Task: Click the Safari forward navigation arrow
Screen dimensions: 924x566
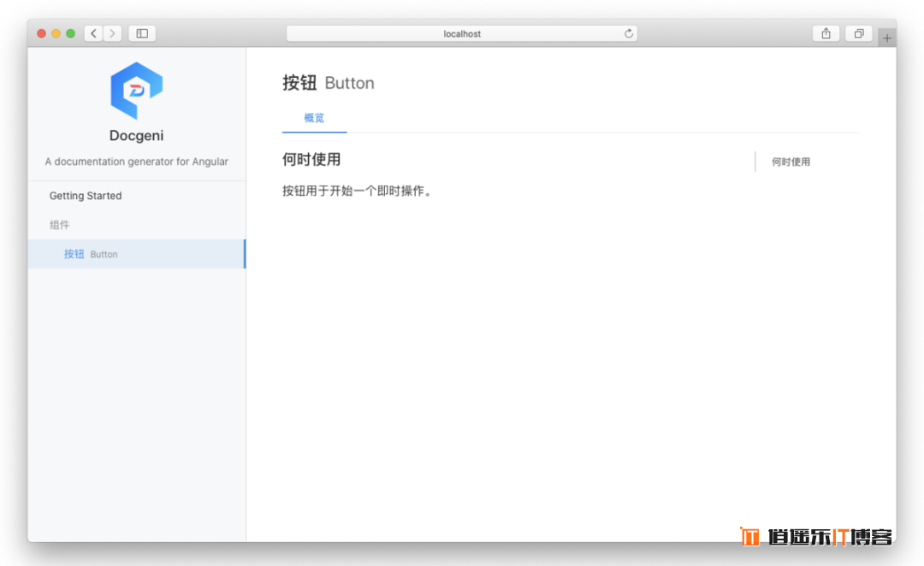Action: tap(112, 33)
